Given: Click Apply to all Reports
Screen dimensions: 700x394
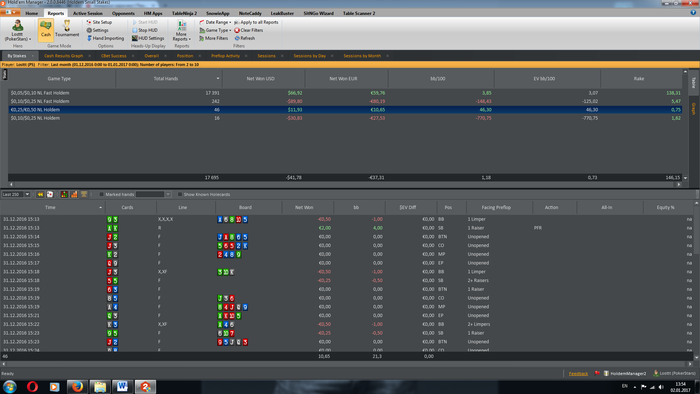Looking at the screenshot, I should click(256, 22).
